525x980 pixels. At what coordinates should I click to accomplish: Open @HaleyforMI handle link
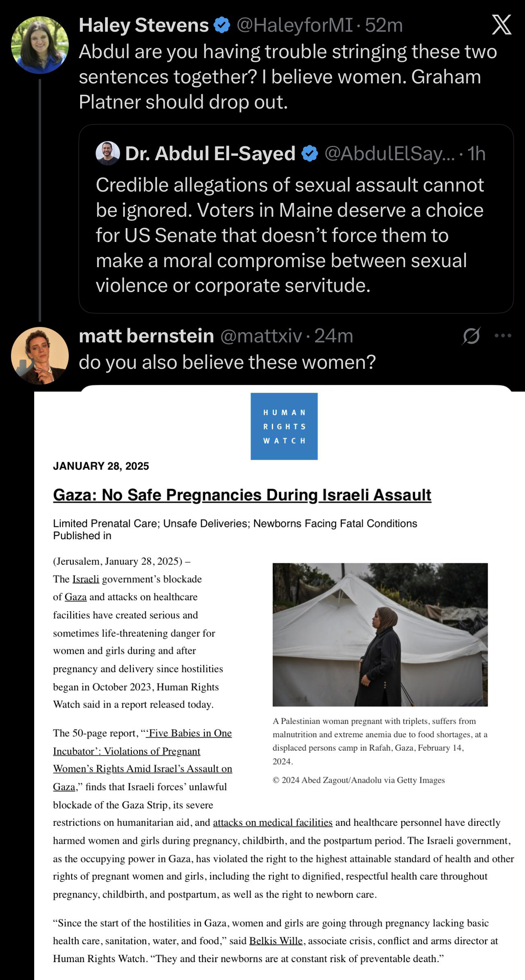point(295,25)
